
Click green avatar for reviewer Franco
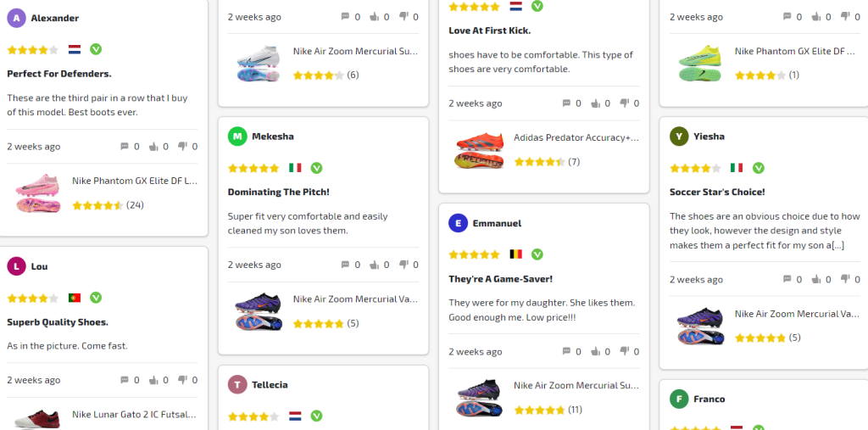(678, 399)
